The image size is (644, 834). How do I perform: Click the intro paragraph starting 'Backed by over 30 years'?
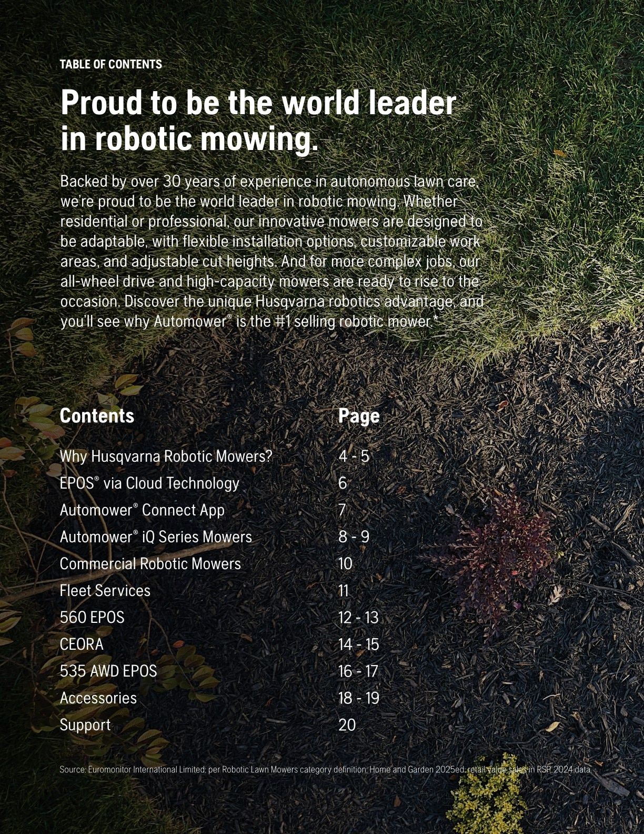(x=272, y=251)
